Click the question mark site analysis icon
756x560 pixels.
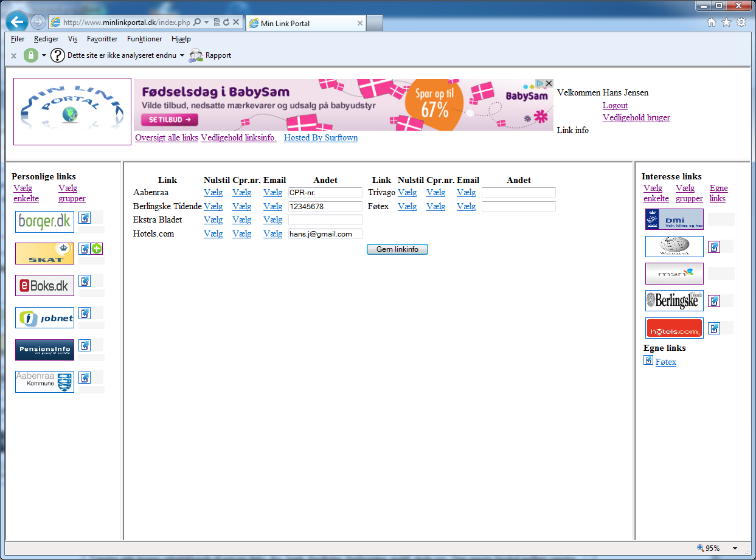point(58,55)
